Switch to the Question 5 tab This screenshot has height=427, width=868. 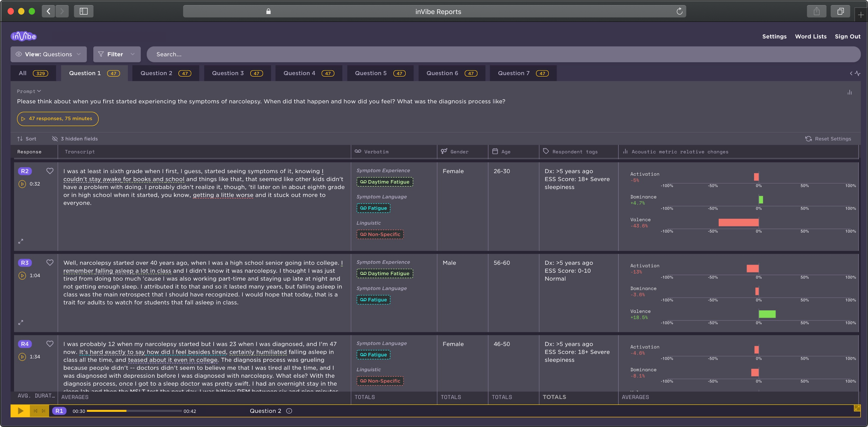[380, 73]
